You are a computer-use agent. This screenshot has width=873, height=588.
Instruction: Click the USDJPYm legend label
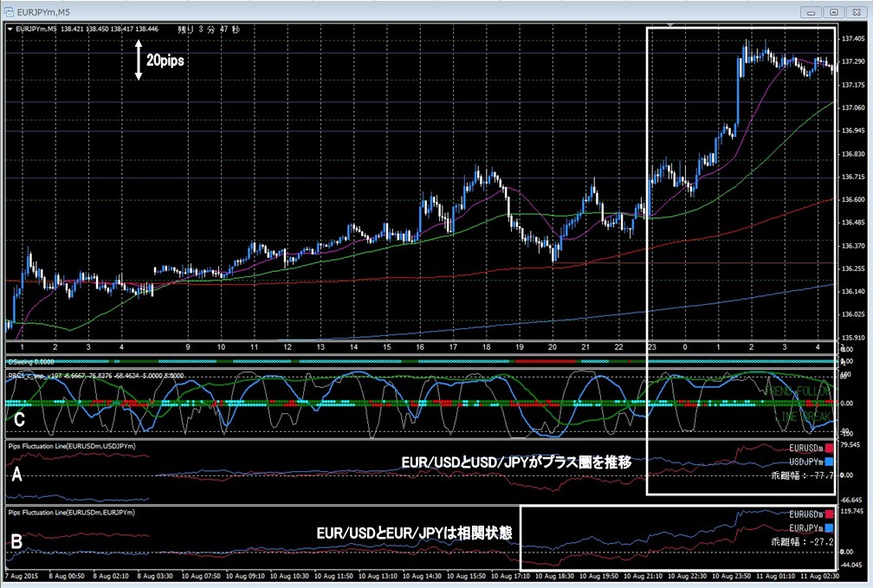point(806,462)
